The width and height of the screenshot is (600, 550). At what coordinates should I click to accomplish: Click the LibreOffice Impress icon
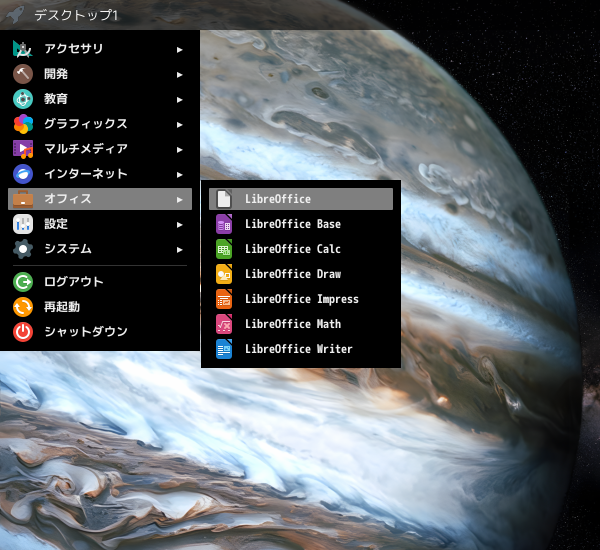coord(224,299)
